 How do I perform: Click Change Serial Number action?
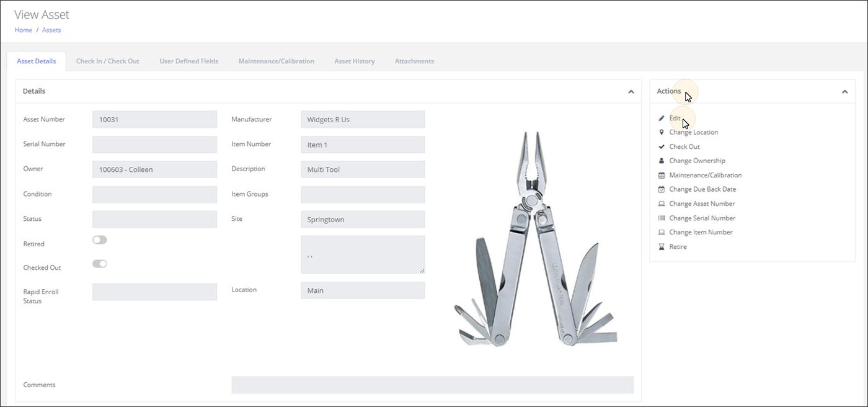[702, 218]
